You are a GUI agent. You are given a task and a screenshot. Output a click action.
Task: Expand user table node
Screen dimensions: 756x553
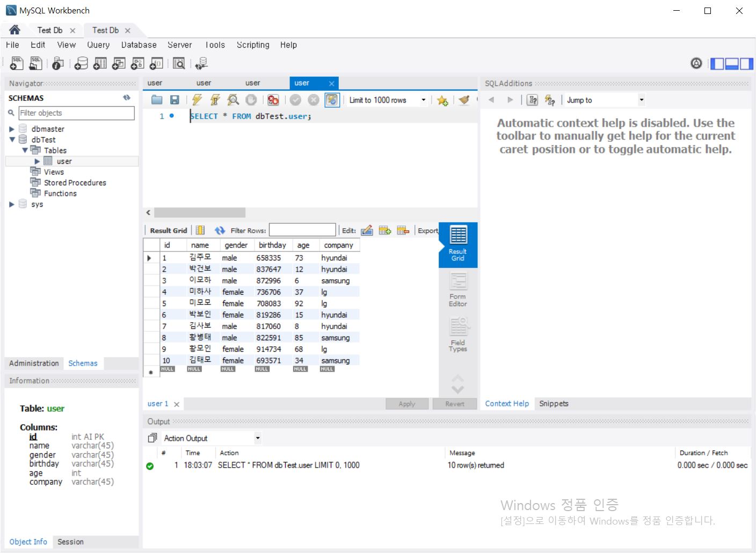click(37, 161)
